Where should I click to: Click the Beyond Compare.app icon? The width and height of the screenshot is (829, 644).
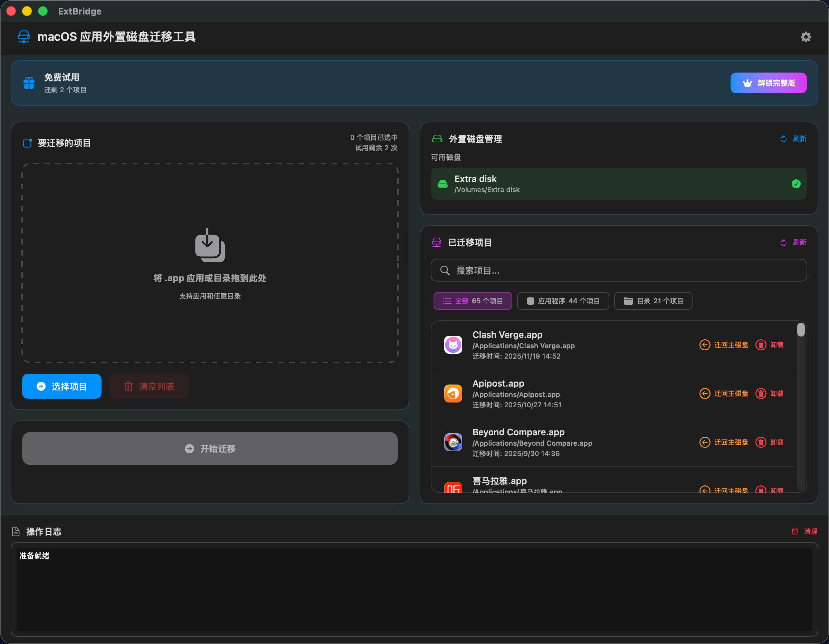(x=452, y=442)
